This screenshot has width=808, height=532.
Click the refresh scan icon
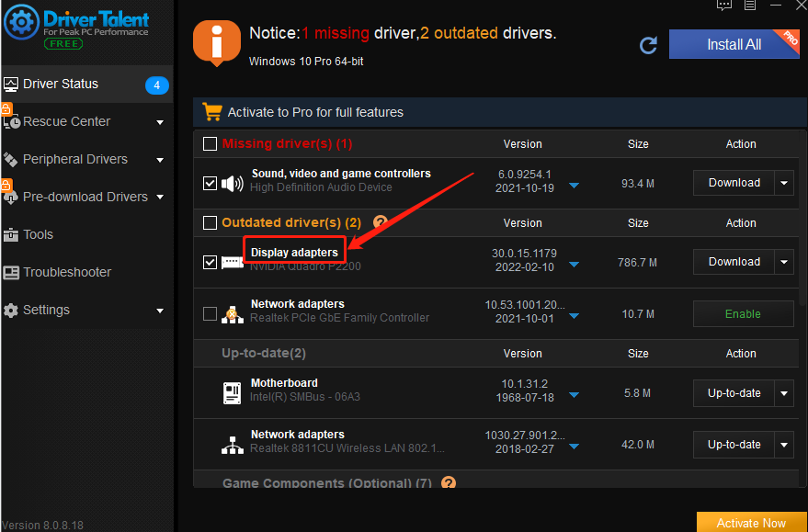pyautogui.click(x=648, y=45)
